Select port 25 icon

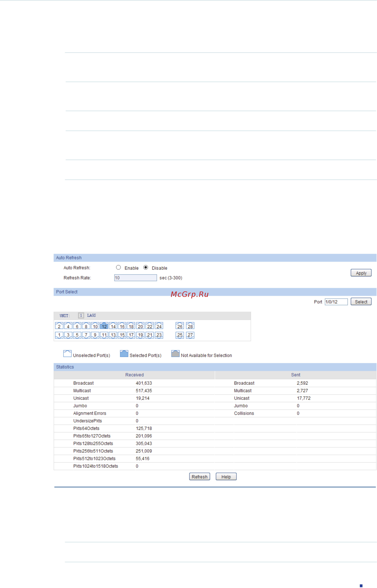tap(180, 335)
